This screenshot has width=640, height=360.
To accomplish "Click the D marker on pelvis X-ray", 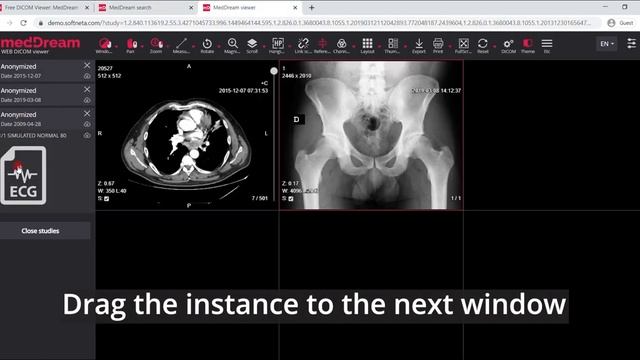I will [297, 120].
